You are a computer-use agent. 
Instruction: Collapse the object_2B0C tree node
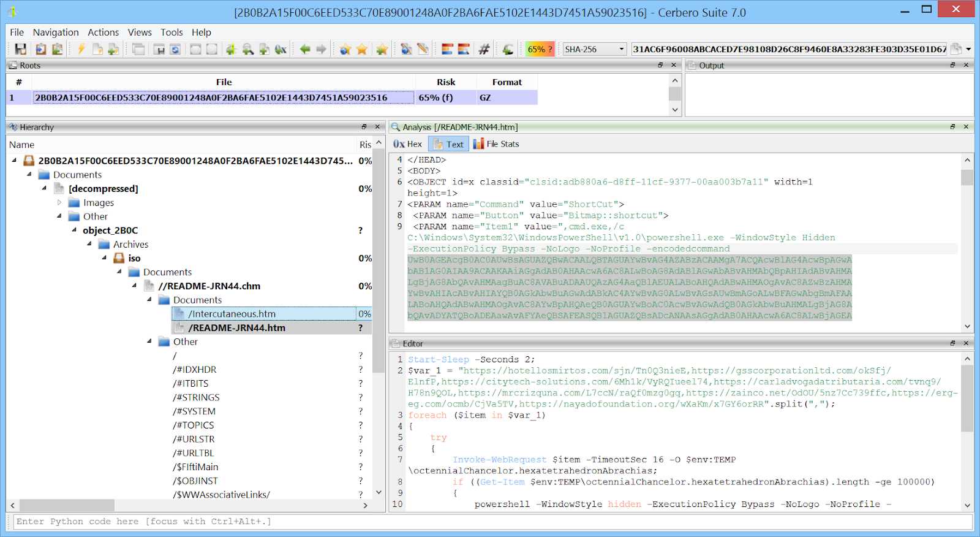(x=74, y=230)
